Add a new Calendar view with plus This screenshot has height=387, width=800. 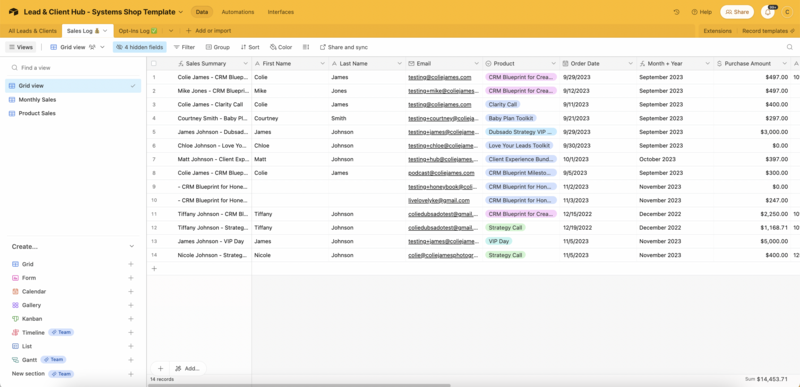[131, 292]
